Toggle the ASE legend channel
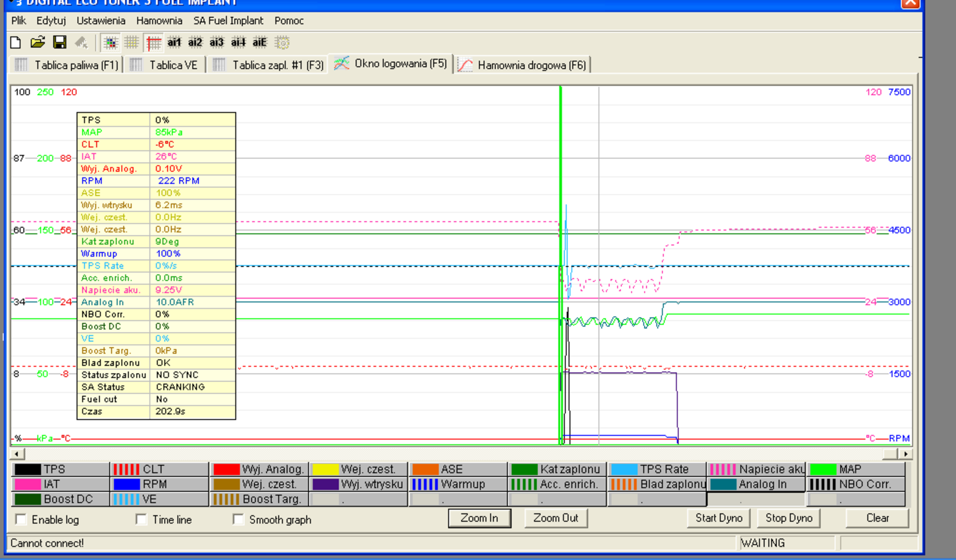Image resolution: width=956 pixels, height=560 pixels. 457,469
